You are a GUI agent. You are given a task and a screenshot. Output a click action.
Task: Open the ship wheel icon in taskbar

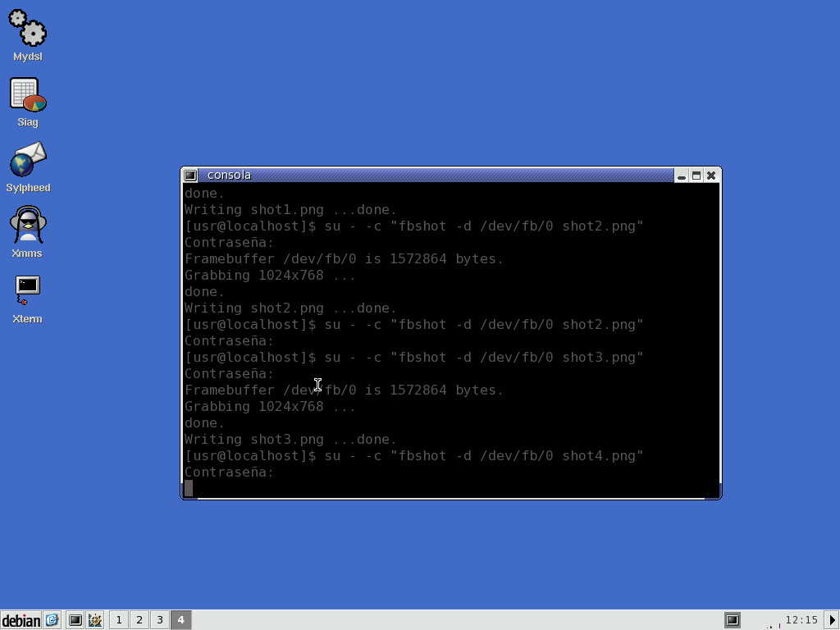pyautogui.click(x=95, y=620)
